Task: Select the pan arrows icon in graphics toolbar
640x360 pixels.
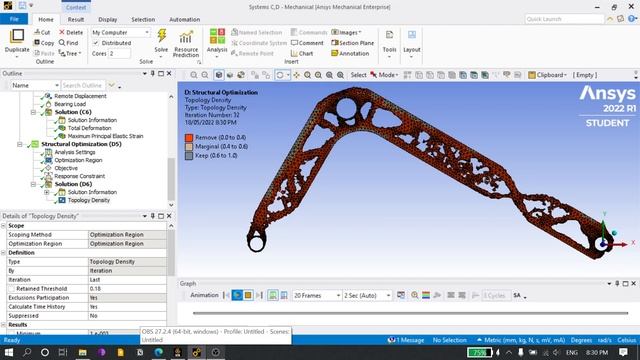Action: (x=296, y=75)
